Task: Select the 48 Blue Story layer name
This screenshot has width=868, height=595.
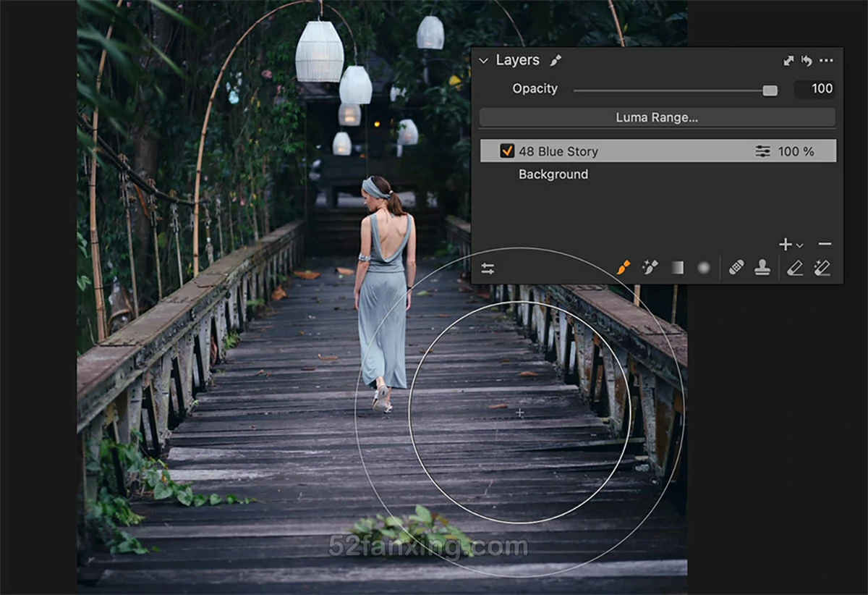Action: coord(558,151)
